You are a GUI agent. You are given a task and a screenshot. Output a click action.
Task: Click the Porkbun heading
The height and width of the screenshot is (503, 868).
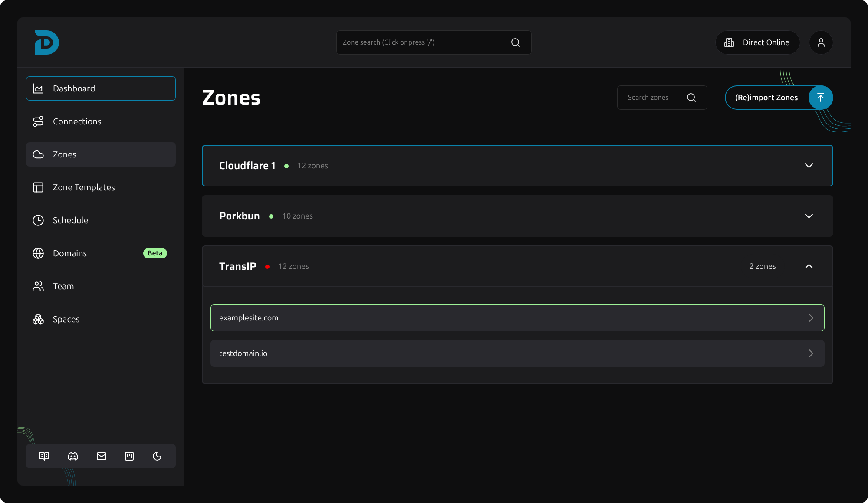(240, 216)
